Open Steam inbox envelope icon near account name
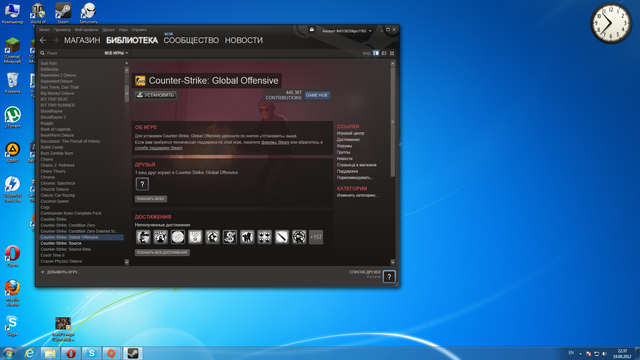The width and height of the screenshot is (640, 360). pos(312,30)
